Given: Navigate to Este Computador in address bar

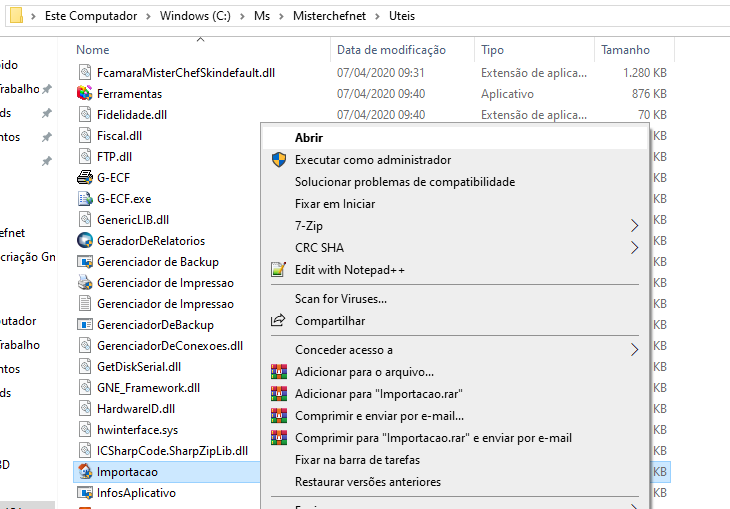Looking at the screenshot, I should click(x=91, y=16).
